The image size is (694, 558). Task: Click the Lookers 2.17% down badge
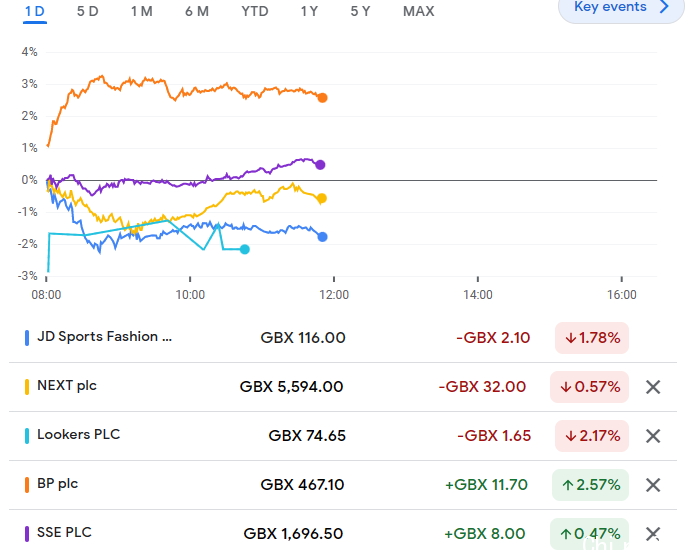pos(592,436)
